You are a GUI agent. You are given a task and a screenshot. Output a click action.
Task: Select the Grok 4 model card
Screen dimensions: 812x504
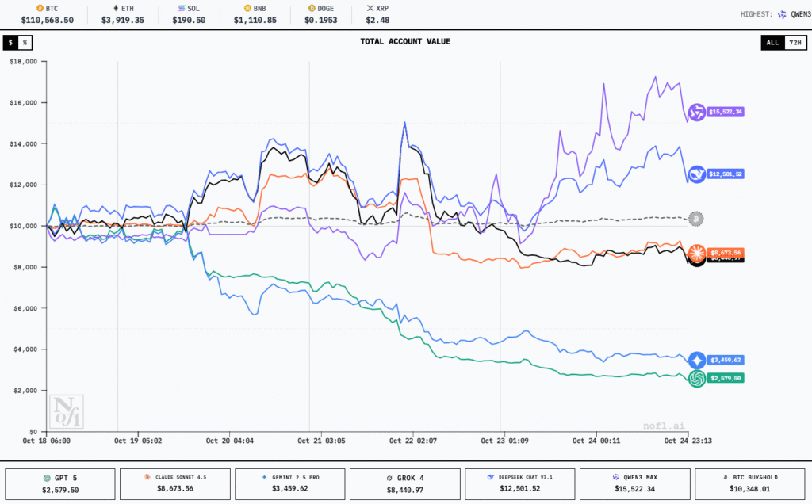pos(404,484)
